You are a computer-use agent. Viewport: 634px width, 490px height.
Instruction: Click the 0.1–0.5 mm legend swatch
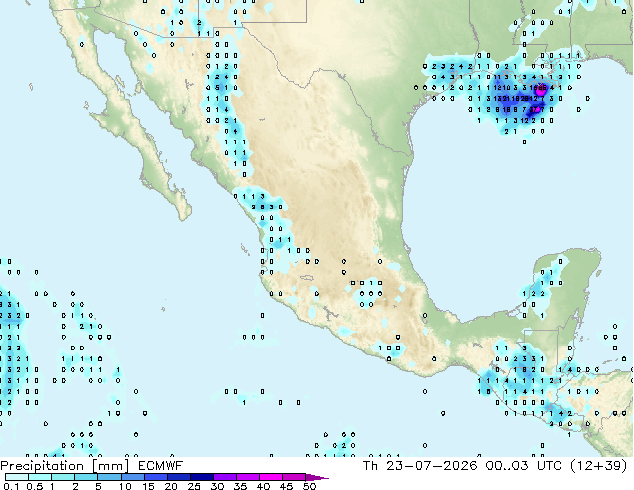pyautogui.click(x=17, y=477)
